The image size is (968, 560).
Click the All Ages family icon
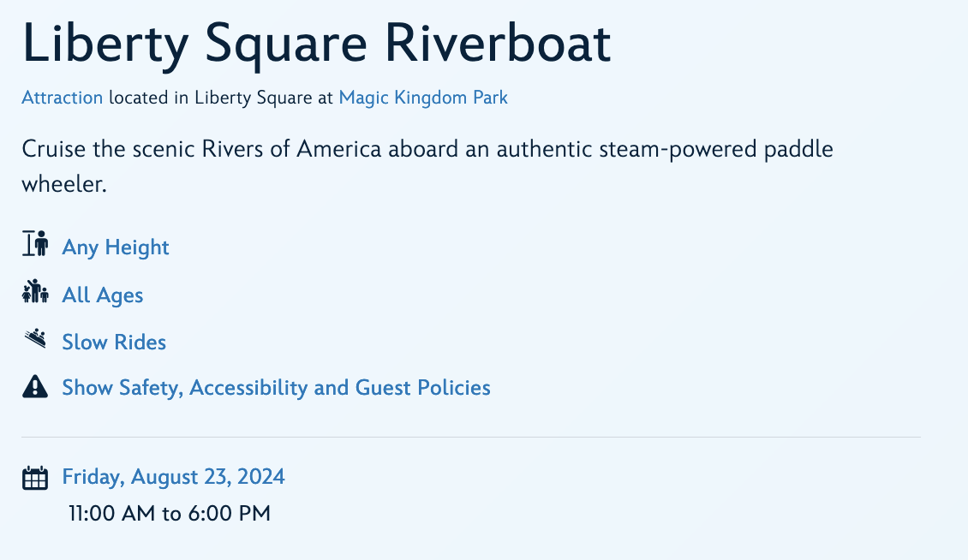tap(35, 293)
